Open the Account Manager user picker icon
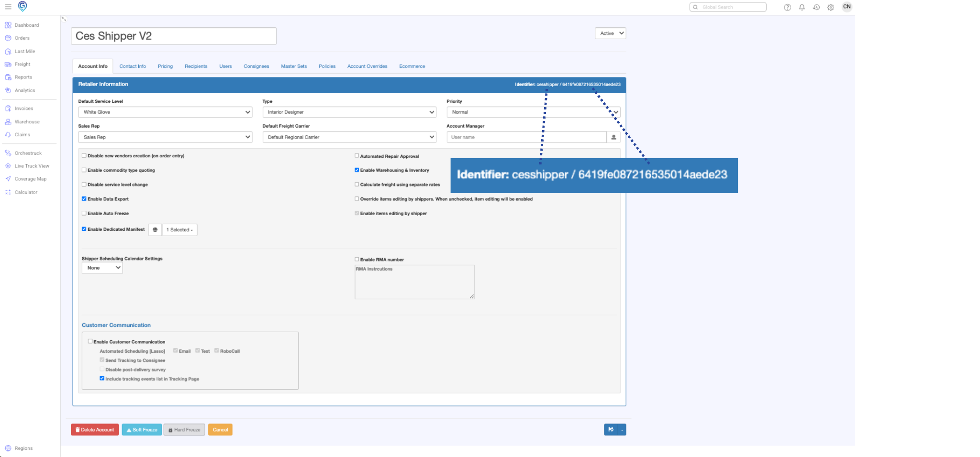Screen dimensions: 980x457 [614, 137]
